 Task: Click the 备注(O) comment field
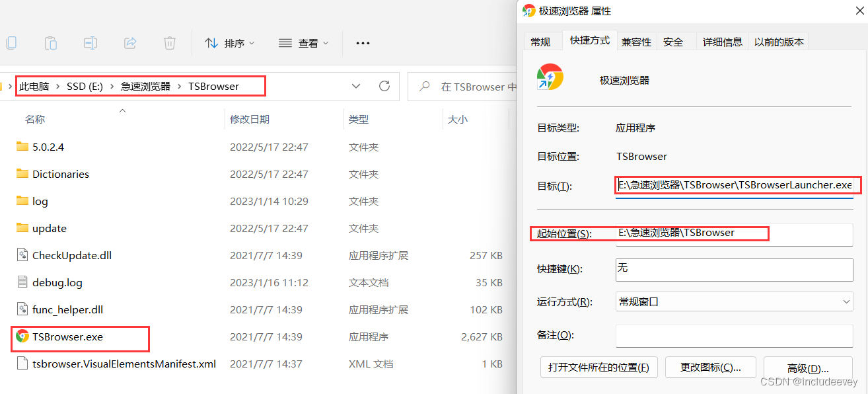click(735, 336)
